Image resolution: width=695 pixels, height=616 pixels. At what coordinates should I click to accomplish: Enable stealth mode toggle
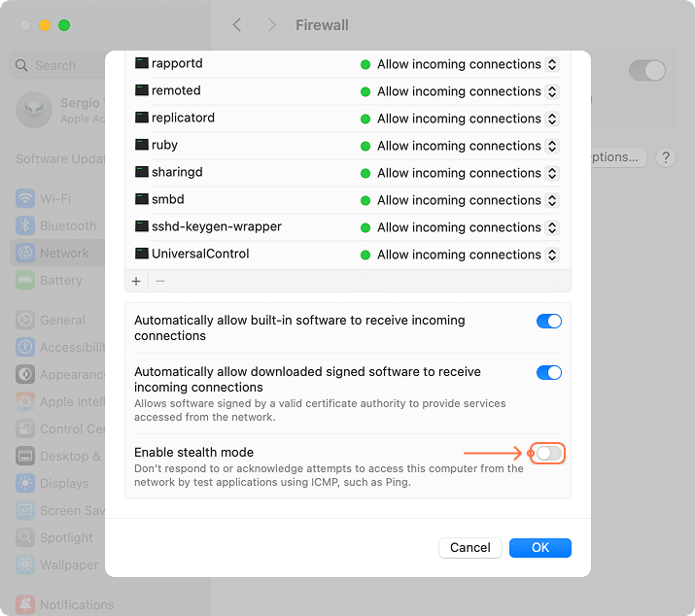coord(549,454)
